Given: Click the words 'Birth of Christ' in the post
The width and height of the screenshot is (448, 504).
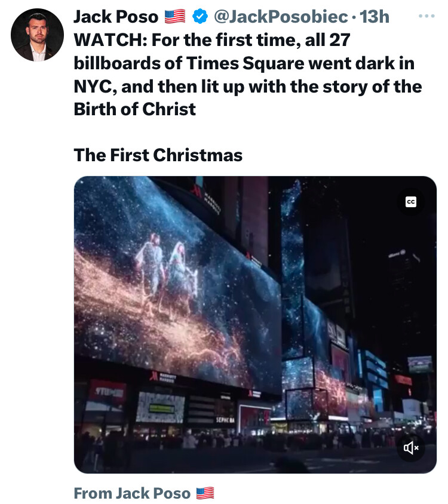Looking at the screenshot, I should (135, 109).
